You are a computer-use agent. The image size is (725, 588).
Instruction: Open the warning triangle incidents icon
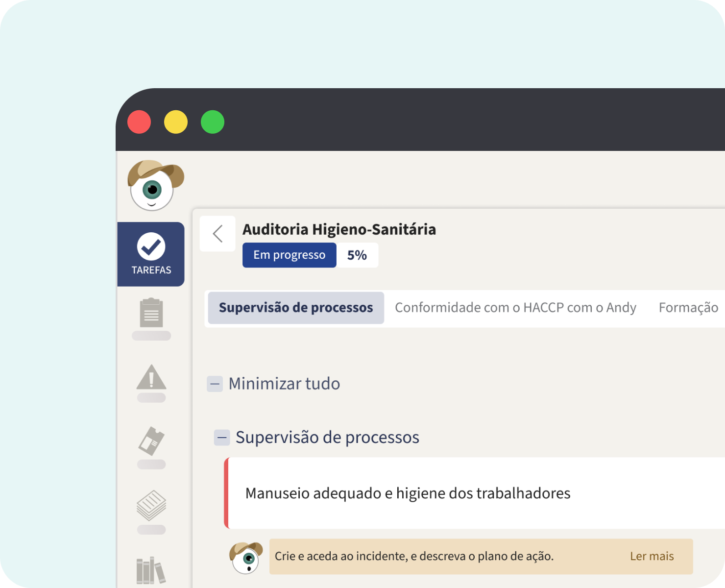[x=151, y=377]
